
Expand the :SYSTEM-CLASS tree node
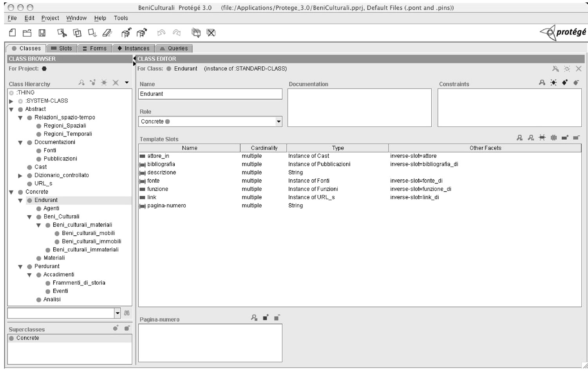pos(11,101)
